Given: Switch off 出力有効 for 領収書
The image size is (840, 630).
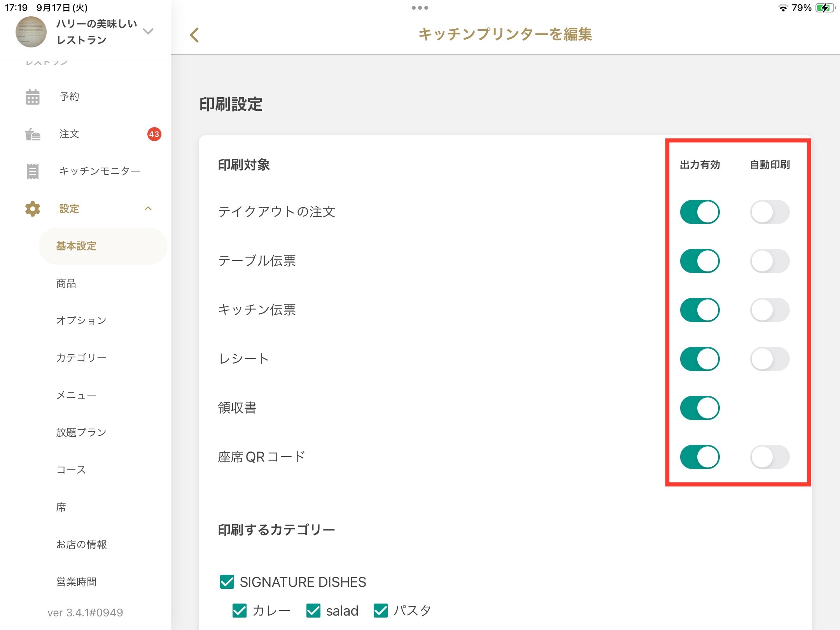Looking at the screenshot, I should 700,408.
